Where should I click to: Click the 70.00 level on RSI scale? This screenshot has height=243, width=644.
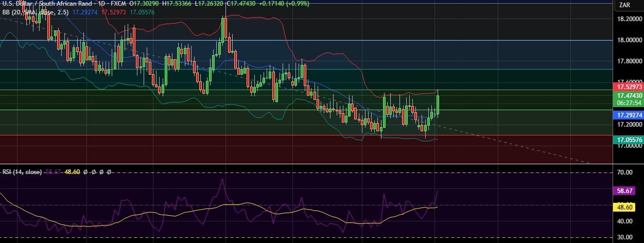pos(625,173)
